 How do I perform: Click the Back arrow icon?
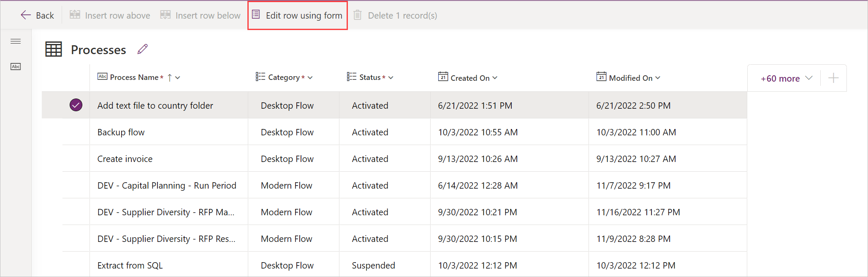26,15
